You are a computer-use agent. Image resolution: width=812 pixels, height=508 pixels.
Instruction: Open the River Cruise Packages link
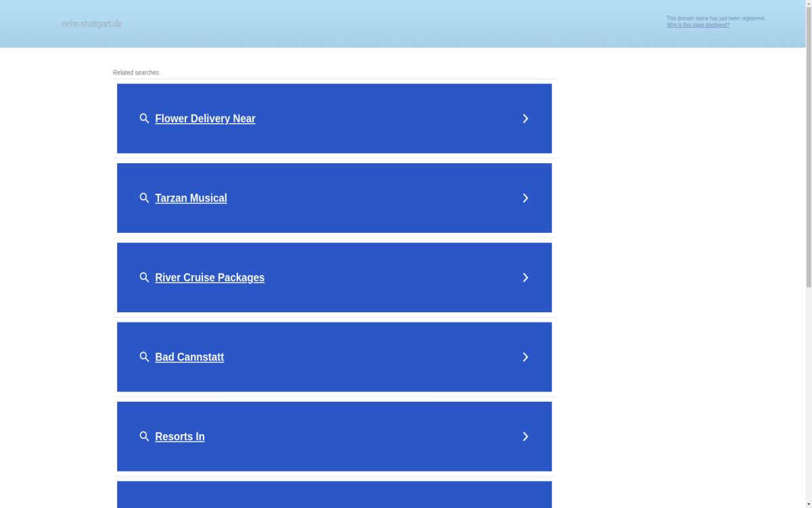point(210,278)
